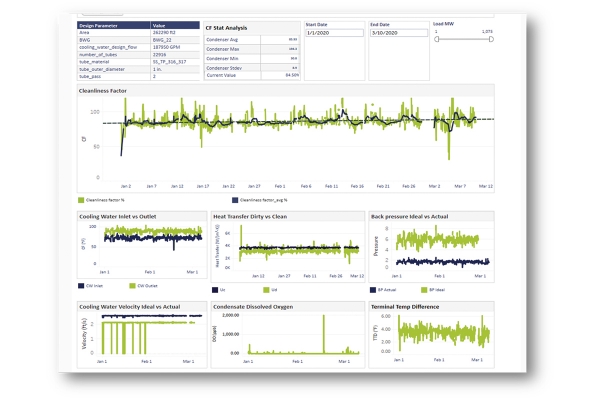Click the Jan 2 tick on Cleanliness Factor axis

click(126, 186)
